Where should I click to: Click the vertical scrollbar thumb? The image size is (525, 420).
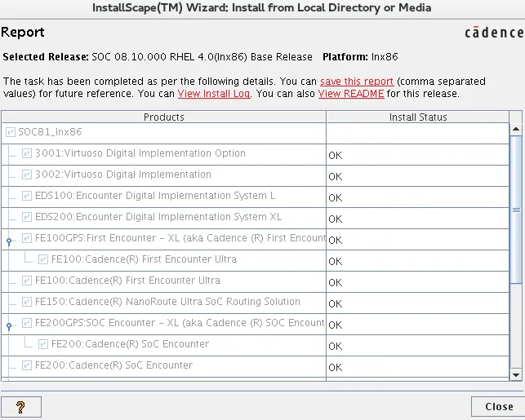516,210
